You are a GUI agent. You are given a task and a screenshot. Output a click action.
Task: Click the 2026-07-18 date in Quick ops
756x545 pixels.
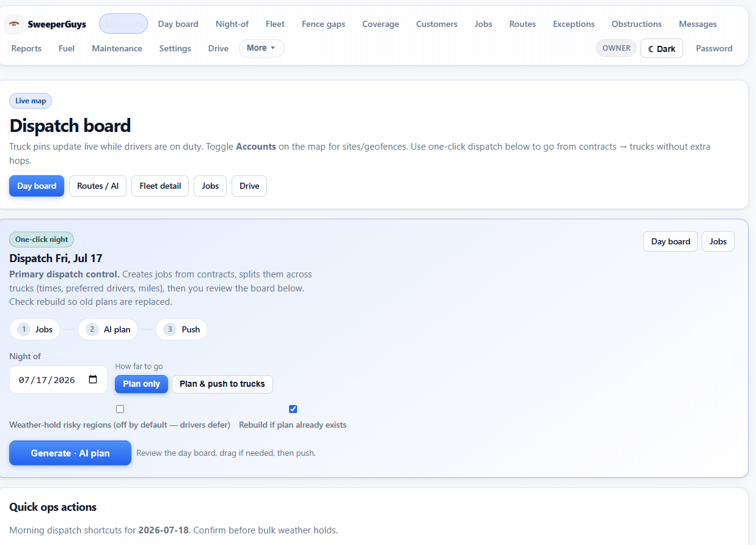164,530
